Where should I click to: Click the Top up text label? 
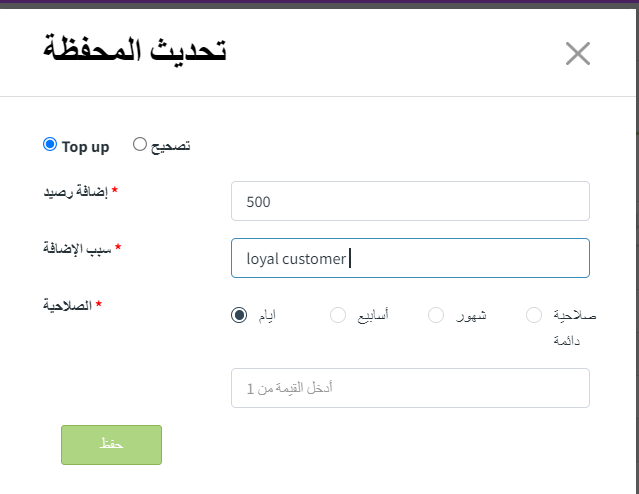coord(86,147)
